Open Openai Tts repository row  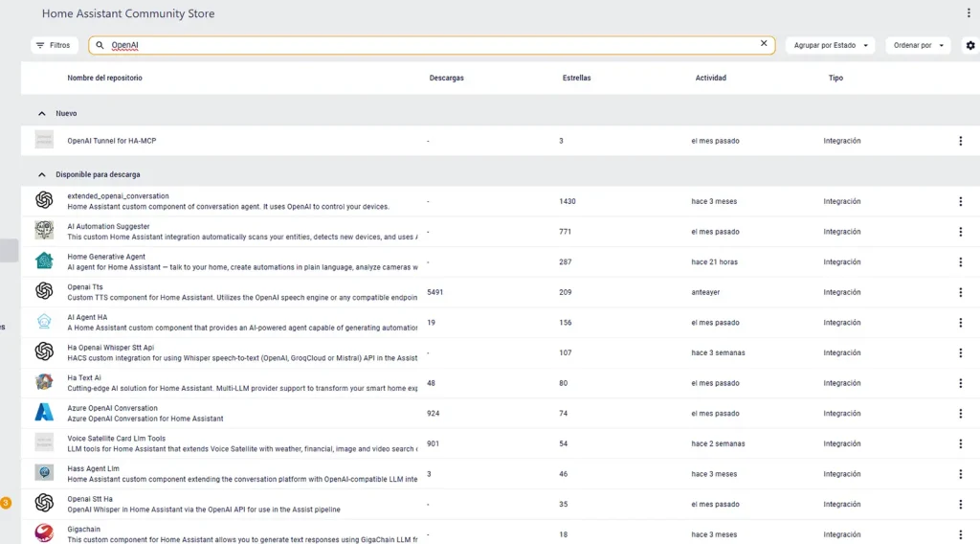point(500,293)
